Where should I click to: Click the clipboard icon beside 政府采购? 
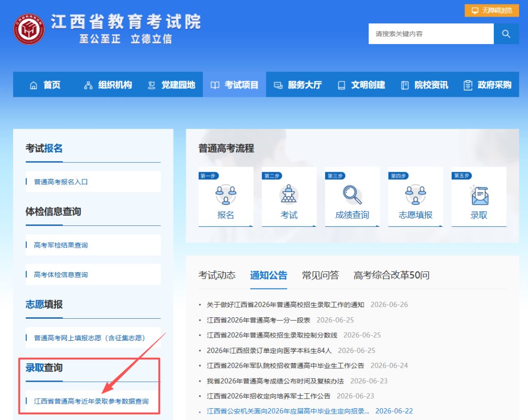click(x=468, y=85)
